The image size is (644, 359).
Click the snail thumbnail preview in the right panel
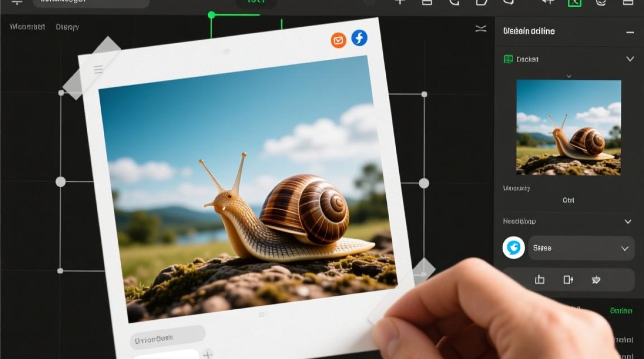tap(568, 127)
